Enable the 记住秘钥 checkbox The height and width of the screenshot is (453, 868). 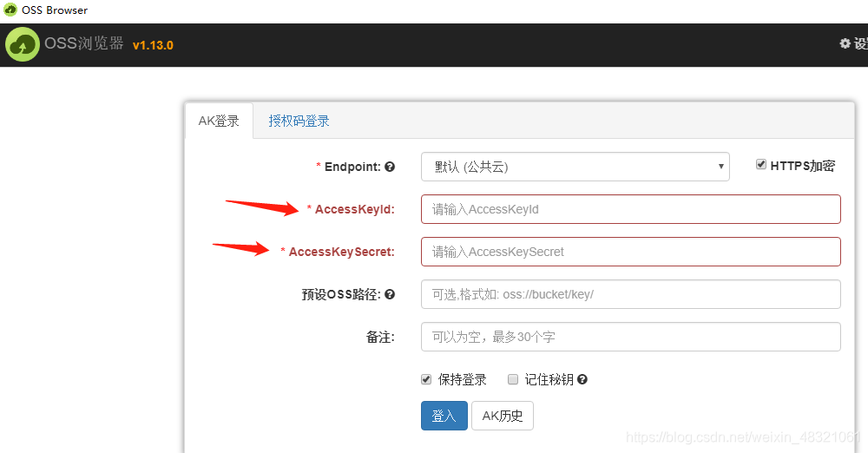coord(513,379)
